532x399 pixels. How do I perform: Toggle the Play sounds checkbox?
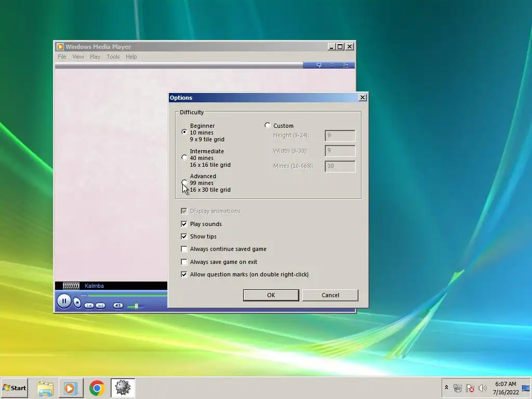pos(184,224)
